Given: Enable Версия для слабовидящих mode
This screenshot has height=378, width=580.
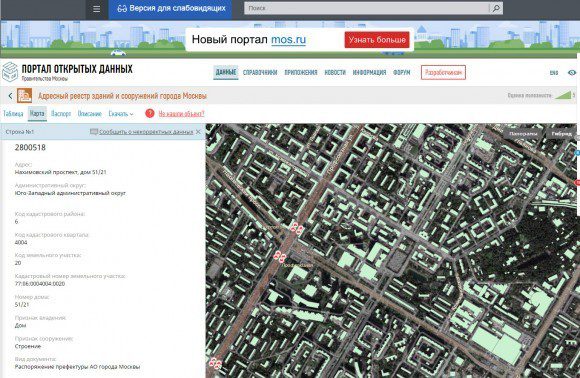Looking at the screenshot, I should (171, 8).
